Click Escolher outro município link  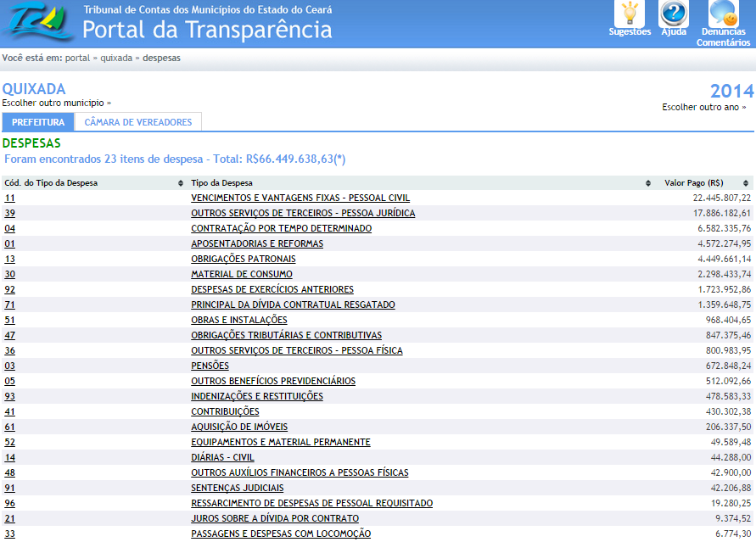pyautogui.click(x=56, y=103)
